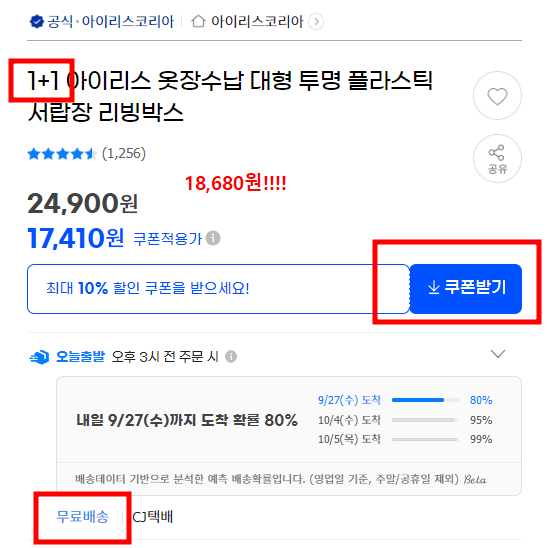Open the store arrow next to 아이리스코리아
Screen dimensions: 547x548
click(x=316, y=22)
